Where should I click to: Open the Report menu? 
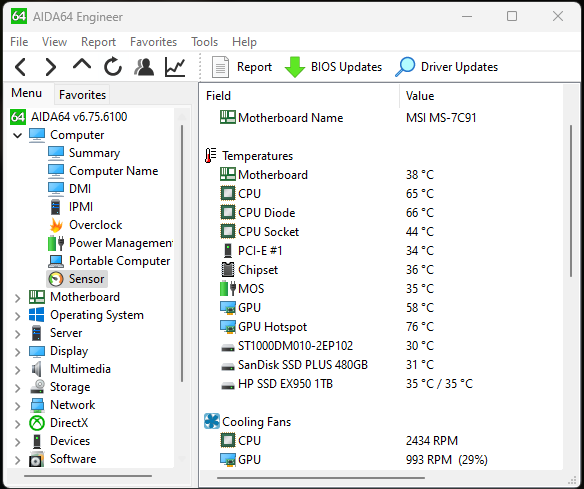click(x=98, y=42)
